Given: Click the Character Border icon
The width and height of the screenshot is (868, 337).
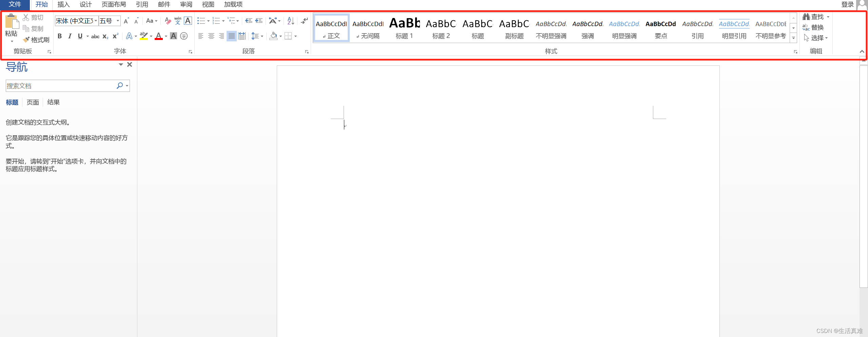Looking at the screenshot, I should pyautogui.click(x=188, y=21).
